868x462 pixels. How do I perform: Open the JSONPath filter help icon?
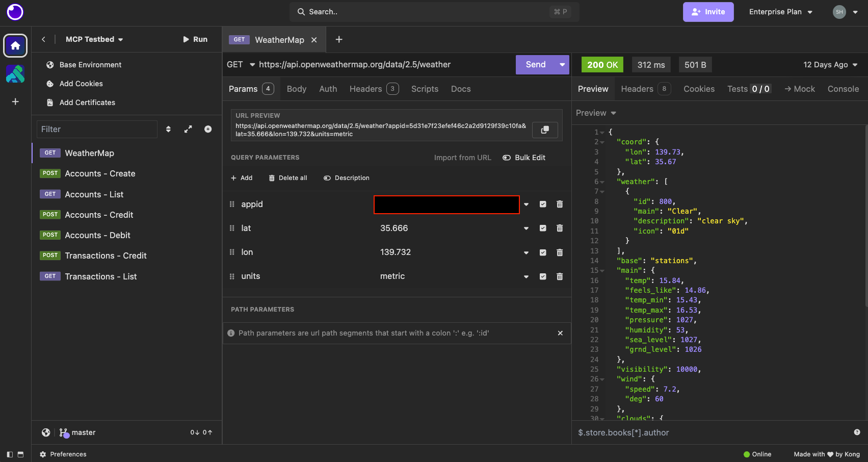click(857, 432)
